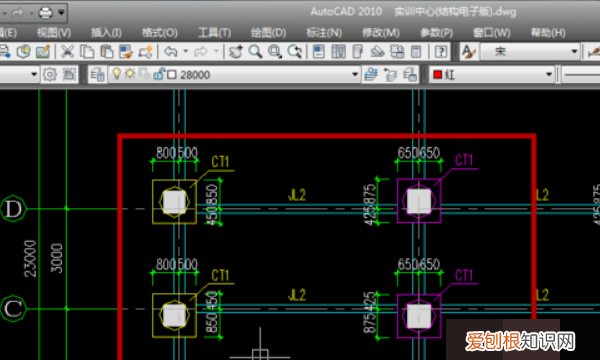This screenshot has width=600, height=360.
Task: Click Make Object's Layer Current icon
Action: [x=370, y=74]
